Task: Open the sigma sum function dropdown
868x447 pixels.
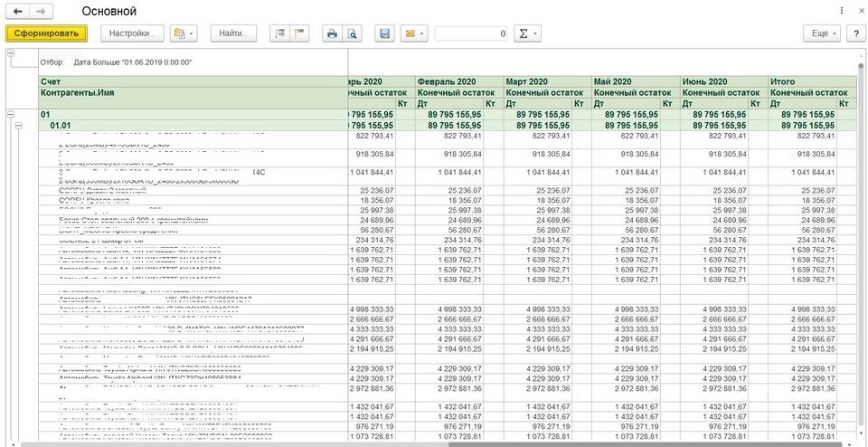Action: coord(526,33)
